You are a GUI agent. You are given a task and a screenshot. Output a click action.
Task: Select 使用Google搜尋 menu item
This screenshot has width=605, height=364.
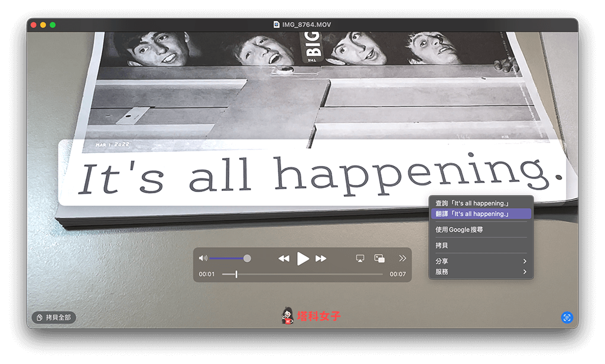(x=481, y=229)
